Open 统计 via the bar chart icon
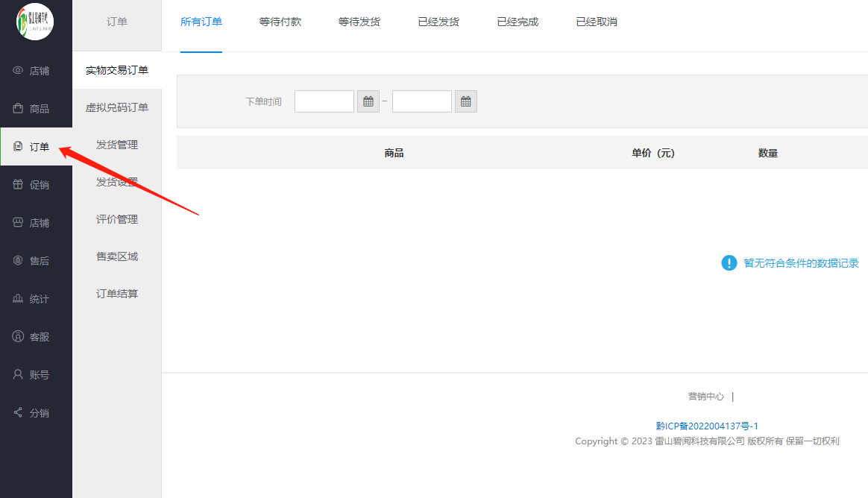 click(19, 299)
